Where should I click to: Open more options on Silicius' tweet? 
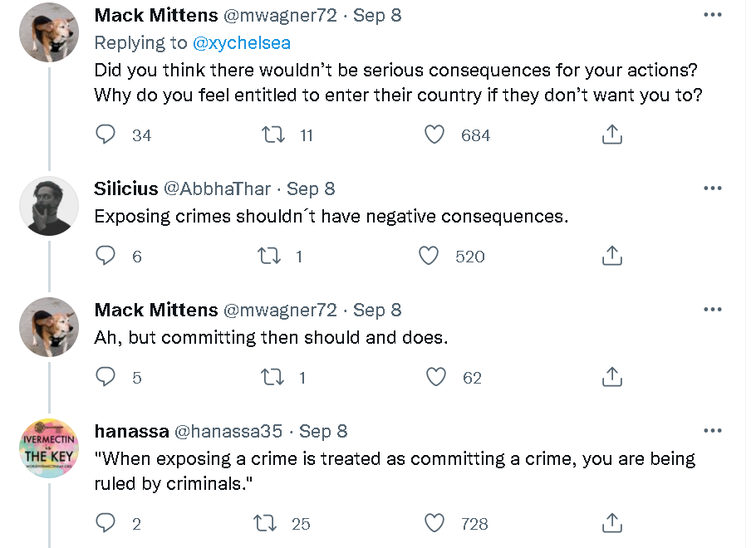[x=712, y=188]
